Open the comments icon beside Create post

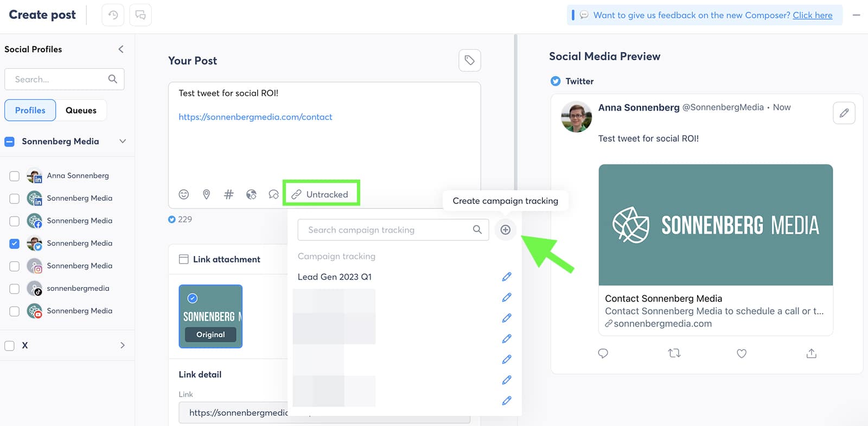point(141,15)
